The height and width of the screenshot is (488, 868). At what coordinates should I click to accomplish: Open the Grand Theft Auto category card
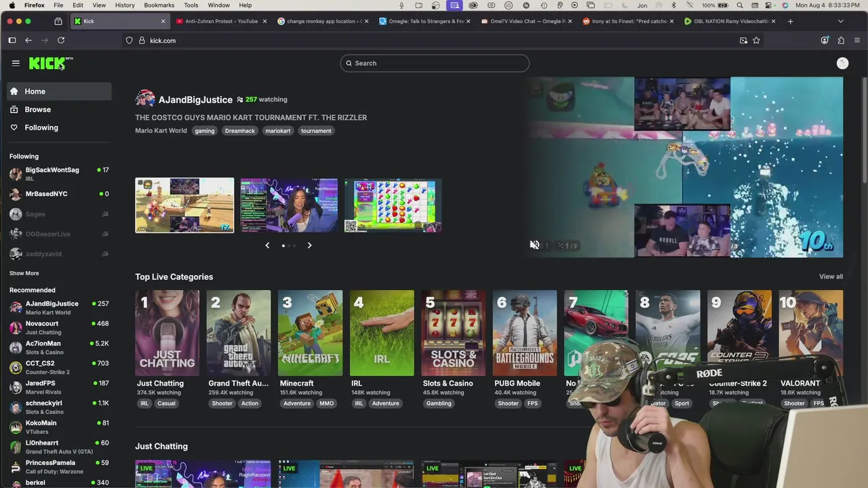(239, 333)
